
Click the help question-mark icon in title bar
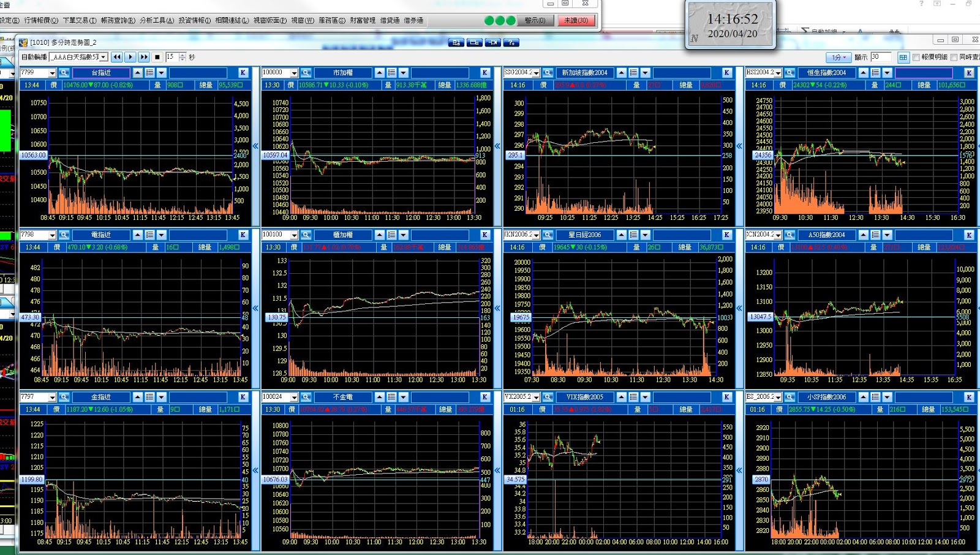[x=511, y=43]
